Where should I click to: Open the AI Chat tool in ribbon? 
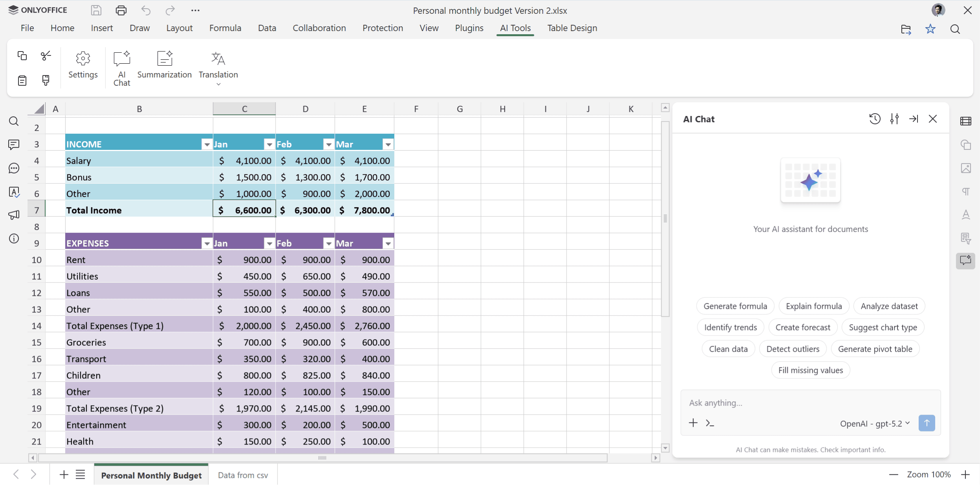[x=121, y=68]
